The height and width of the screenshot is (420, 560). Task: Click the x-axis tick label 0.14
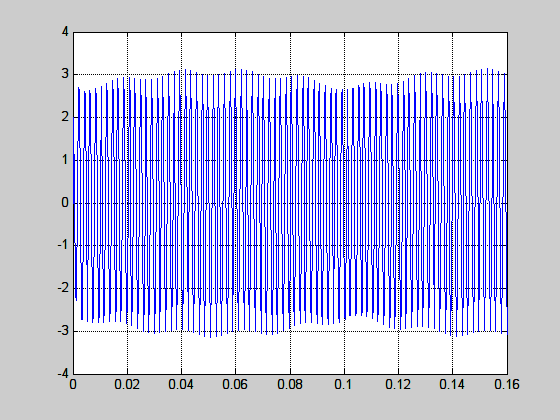452,385
